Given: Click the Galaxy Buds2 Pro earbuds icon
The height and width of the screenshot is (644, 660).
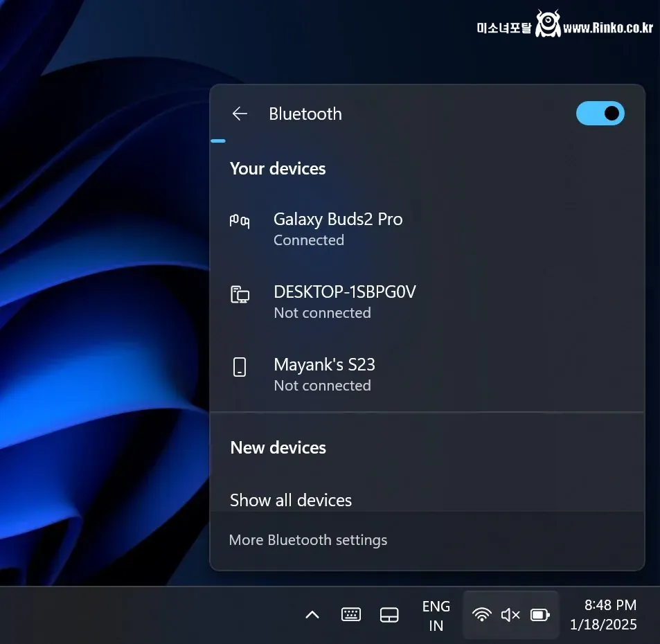Looking at the screenshot, I should [240, 222].
